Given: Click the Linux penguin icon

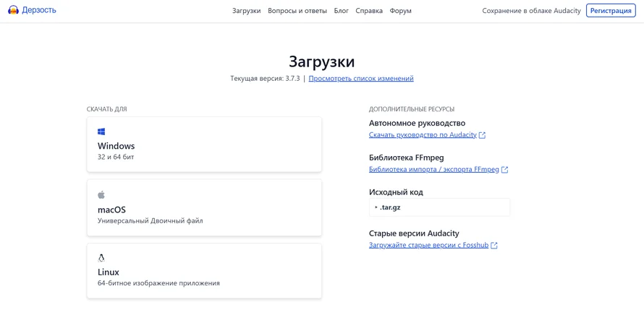Looking at the screenshot, I should 101,258.
